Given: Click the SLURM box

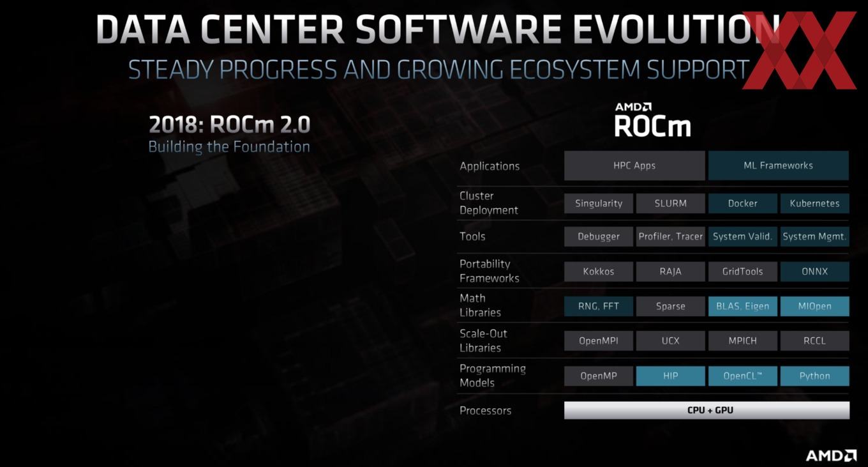Looking at the screenshot, I should click(x=671, y=203).
